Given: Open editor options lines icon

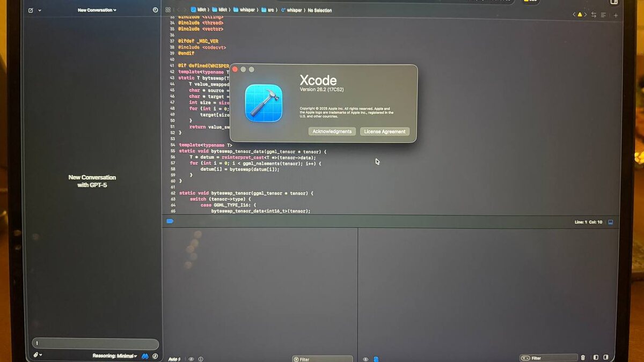Looking at the screenshot, I should (x=604, y=15).
